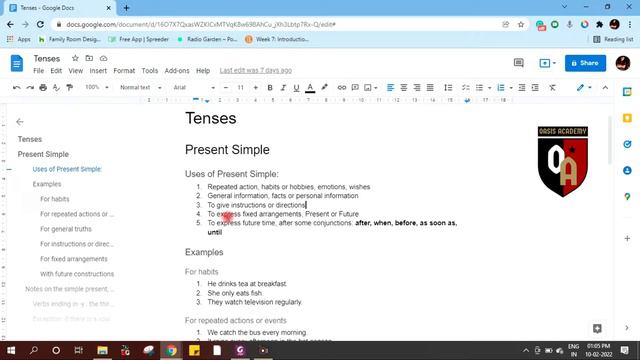Click Decrease indent icon

[522, 87]
